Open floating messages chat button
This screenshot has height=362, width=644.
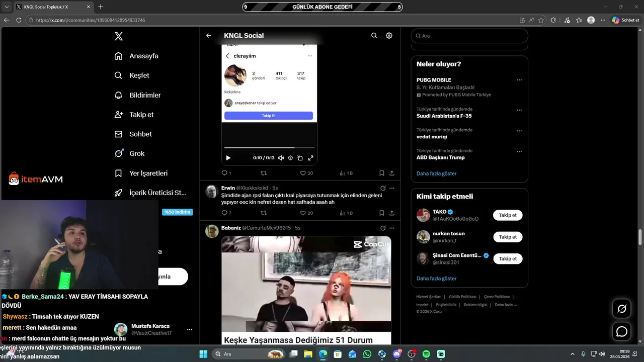tap(622, 332)
